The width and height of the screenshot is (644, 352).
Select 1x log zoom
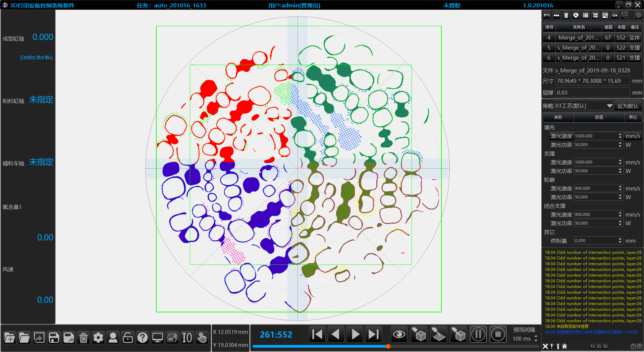[593, 347]
